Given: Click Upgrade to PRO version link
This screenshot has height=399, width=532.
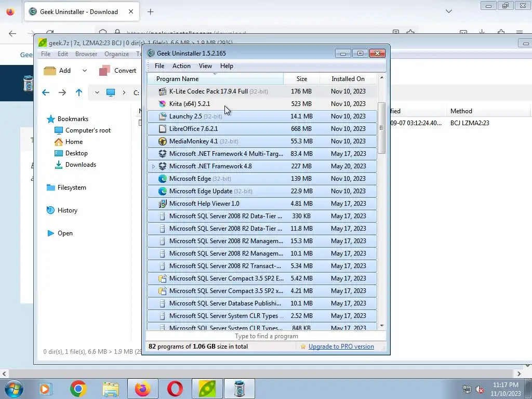Looking at the screenshot, I should pos(341,347).
